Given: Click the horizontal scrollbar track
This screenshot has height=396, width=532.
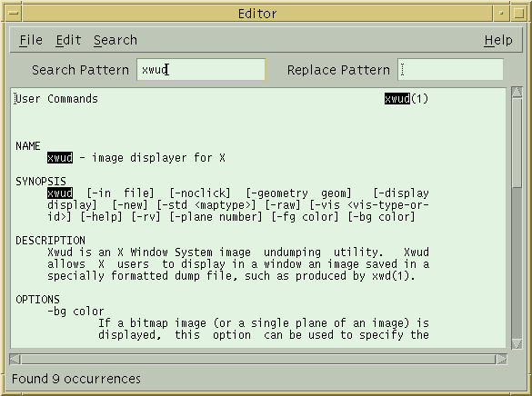Looking at the screenshot, I should pyautogui.click(x=258, y=359).
